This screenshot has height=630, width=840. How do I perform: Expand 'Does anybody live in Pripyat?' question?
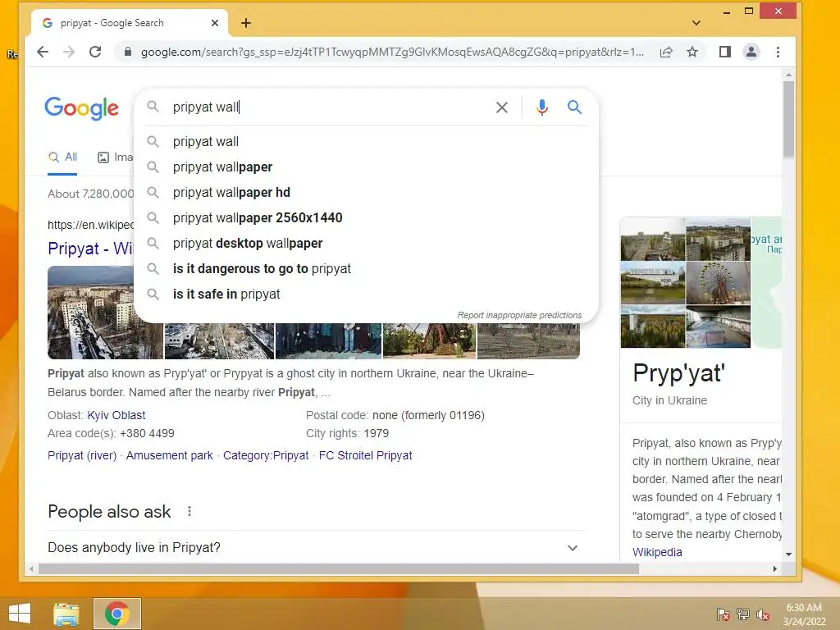(x=316, y=547)
